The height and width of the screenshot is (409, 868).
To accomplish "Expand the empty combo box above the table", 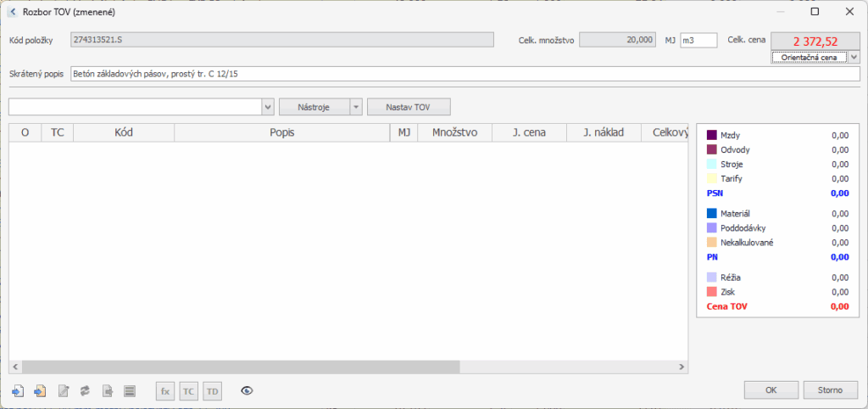I will (x=268, y=107).
